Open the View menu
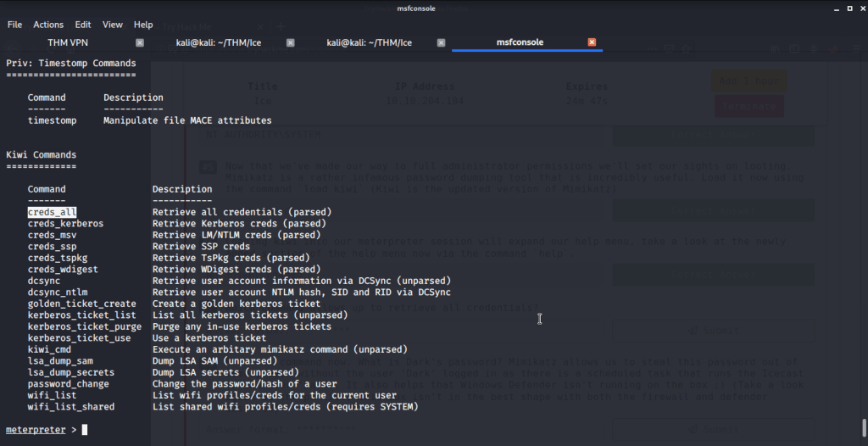This screenshot has height=446, width=868. [113, 25]
